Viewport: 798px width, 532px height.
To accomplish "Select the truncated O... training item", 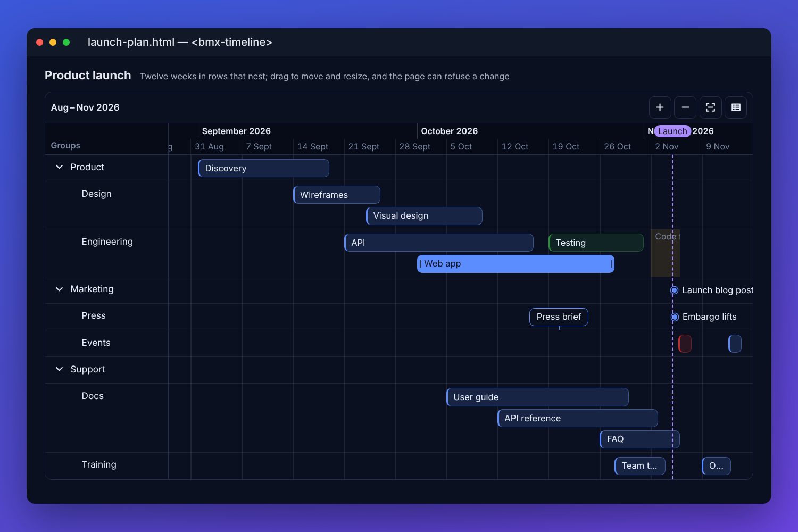I will pyautogui.click(x=717, y=466).
